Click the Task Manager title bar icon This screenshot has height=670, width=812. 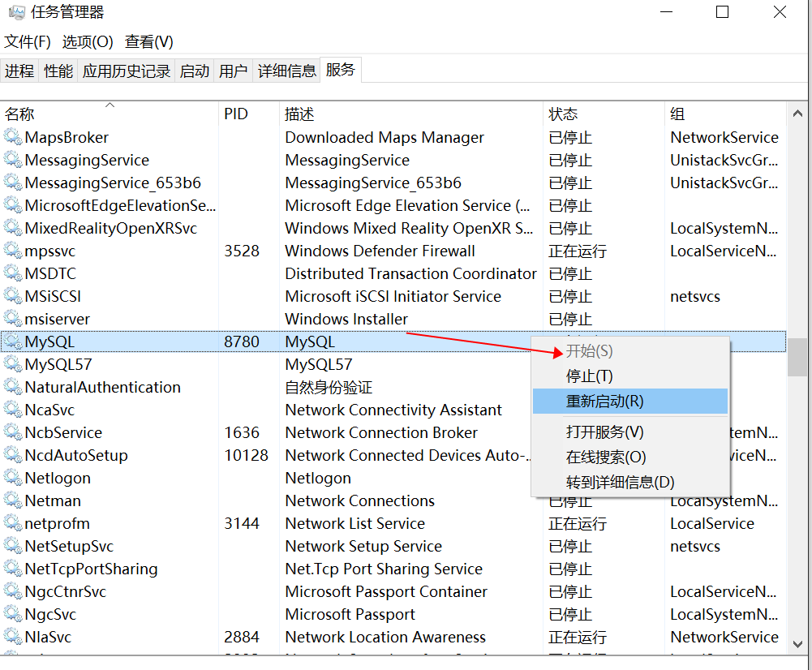(x=15, y=13)
